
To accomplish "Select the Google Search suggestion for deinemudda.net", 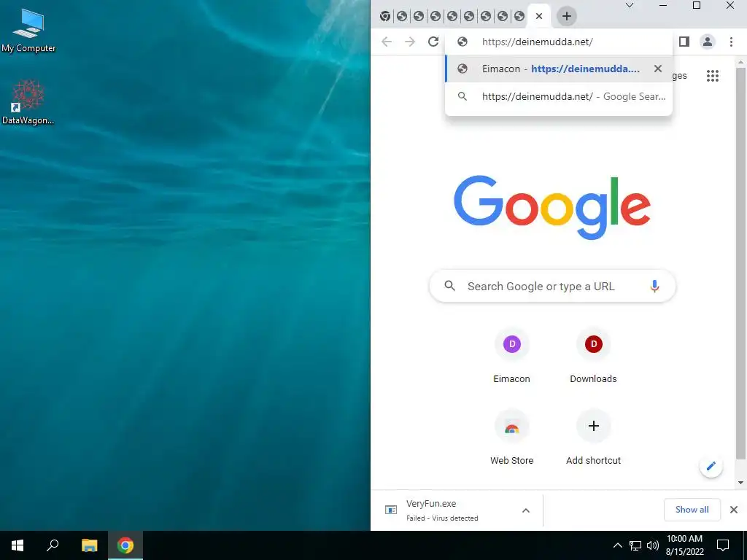I will pos(558,96).
